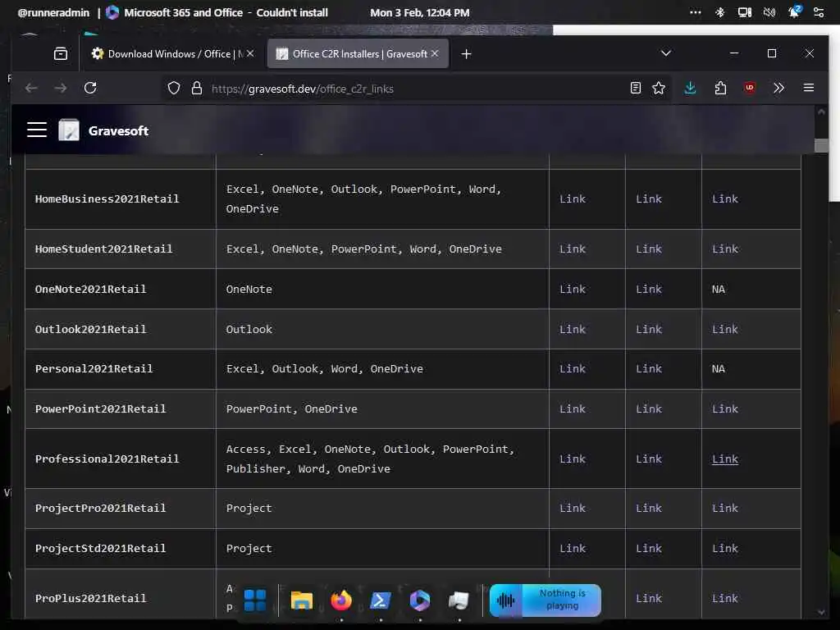Open a new browser tab
Viewport: 840px width, 630px height.
(466, 54)
